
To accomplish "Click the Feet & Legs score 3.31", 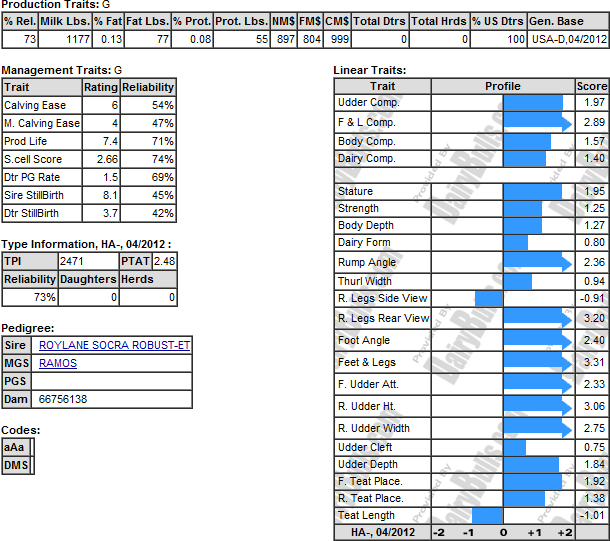I will 592,362.
